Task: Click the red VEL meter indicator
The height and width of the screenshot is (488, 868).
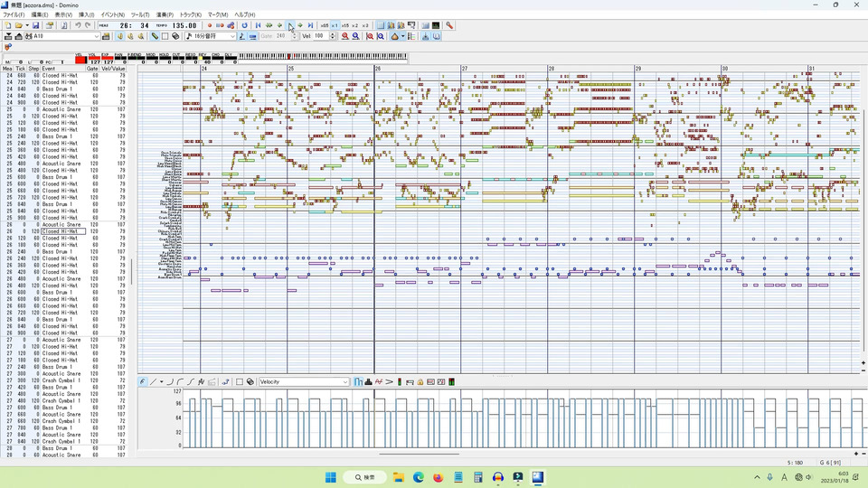Action: coord(80,60)
